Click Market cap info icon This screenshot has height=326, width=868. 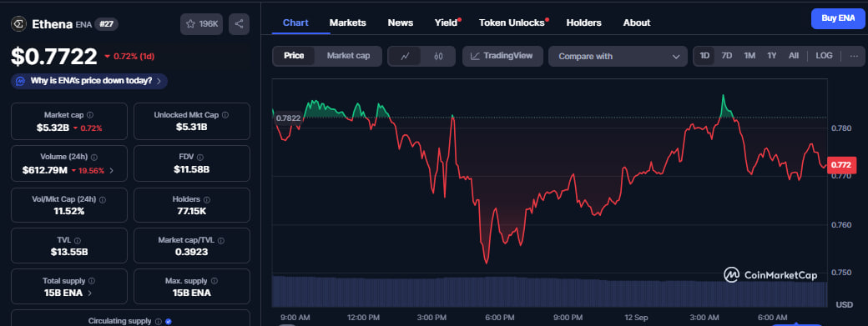(x=90, y=115)
